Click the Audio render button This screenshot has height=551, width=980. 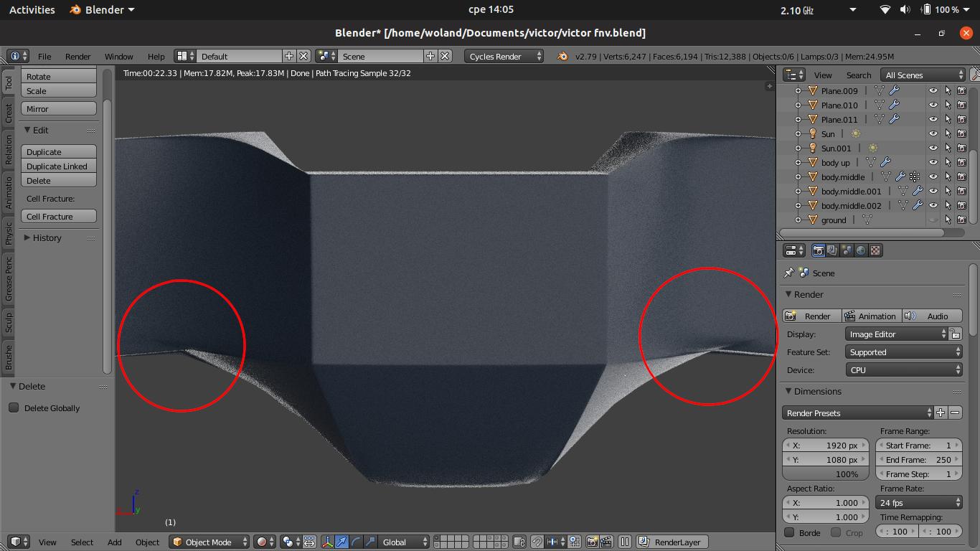(x=932, y=316)
